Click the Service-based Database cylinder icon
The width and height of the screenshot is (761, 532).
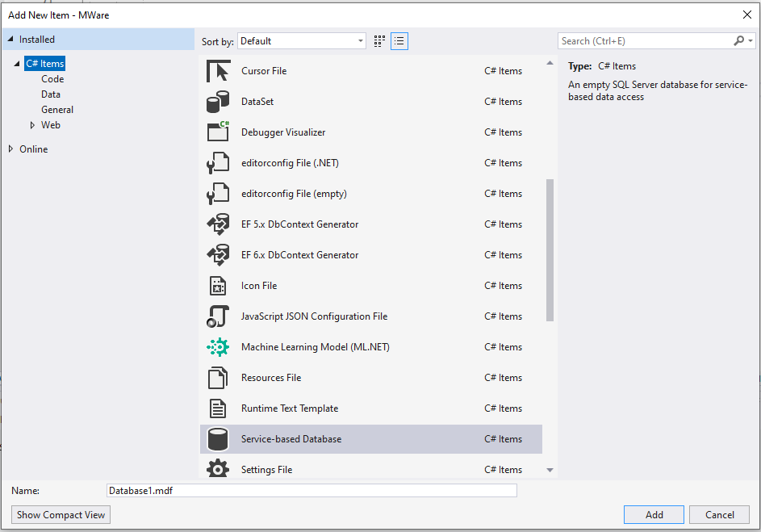[x=218, y=439]
